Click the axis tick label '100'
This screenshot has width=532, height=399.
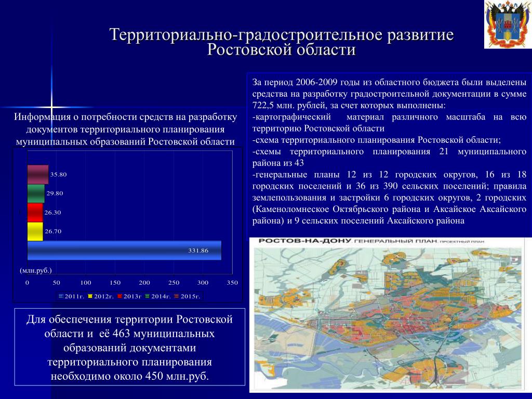coord(86,282)
